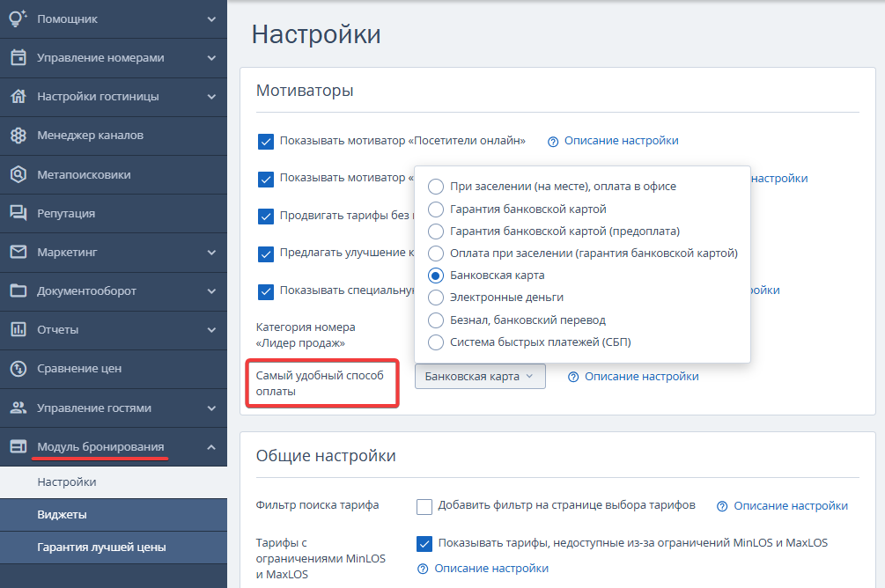Click the flower icon beside Менеджер каналов
The height and width of the screenshot is (588, 885).
(x=18, y=136)
